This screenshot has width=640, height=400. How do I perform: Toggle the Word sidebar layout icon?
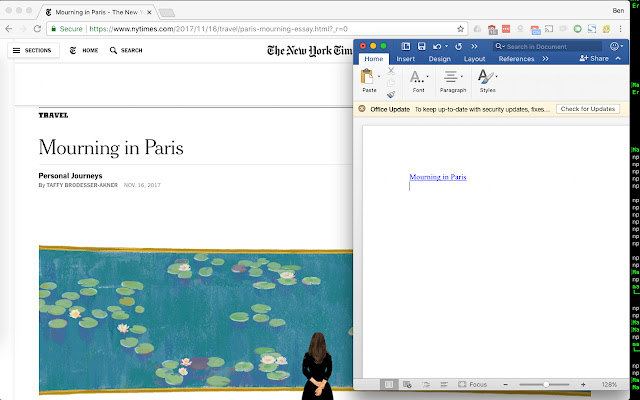tap(405, 47)
